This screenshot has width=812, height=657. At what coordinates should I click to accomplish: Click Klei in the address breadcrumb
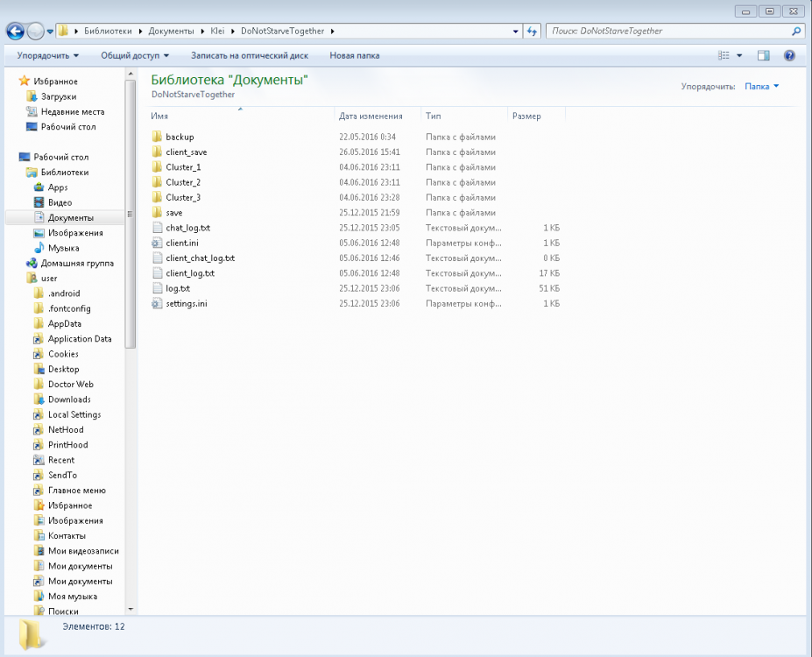coord(217,31)
